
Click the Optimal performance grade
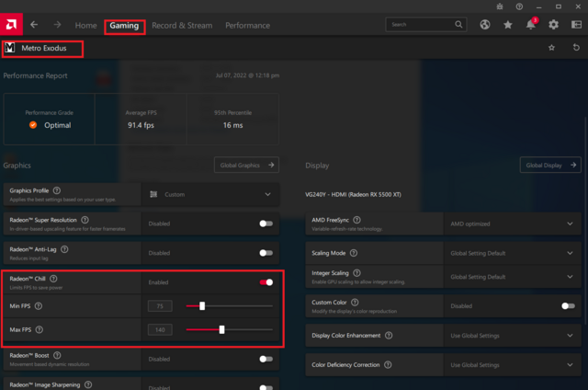(x=57, y=125)
